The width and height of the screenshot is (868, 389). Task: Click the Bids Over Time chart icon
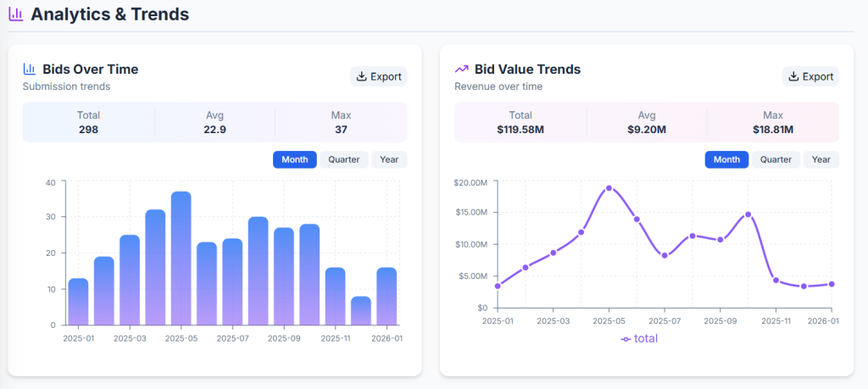coord(30,69)
